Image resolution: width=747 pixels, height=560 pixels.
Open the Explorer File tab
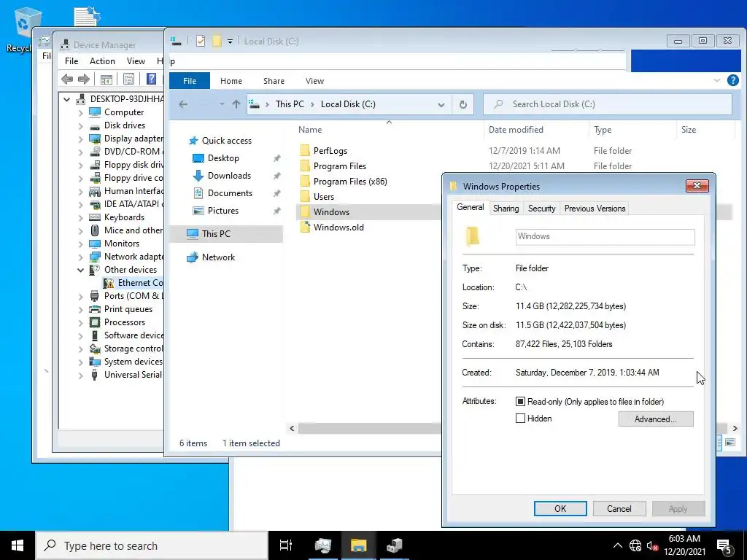click(x=190, y=81)
